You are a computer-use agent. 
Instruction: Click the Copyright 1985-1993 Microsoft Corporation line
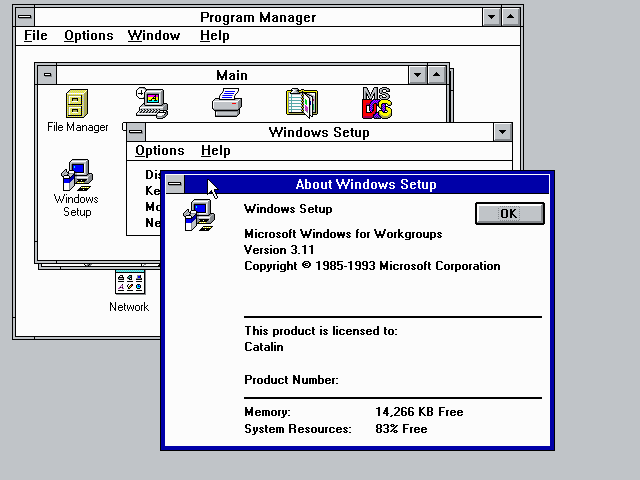point(372,266)
